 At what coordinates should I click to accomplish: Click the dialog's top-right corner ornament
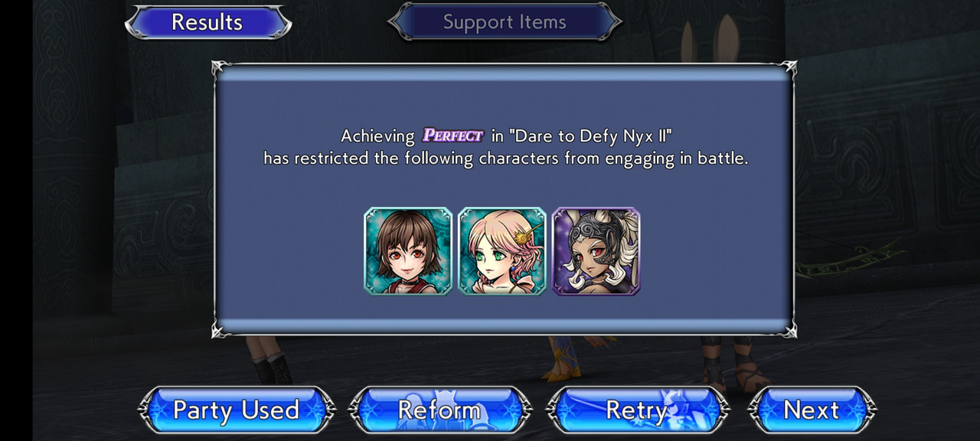787,70
